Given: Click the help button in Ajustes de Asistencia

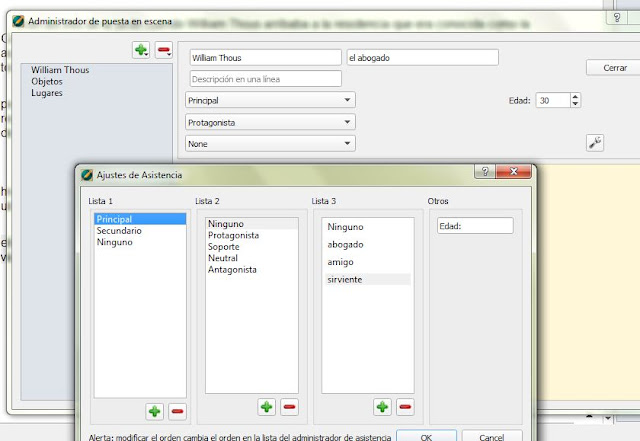Looking at the screenshot, I should click(484, 172).
